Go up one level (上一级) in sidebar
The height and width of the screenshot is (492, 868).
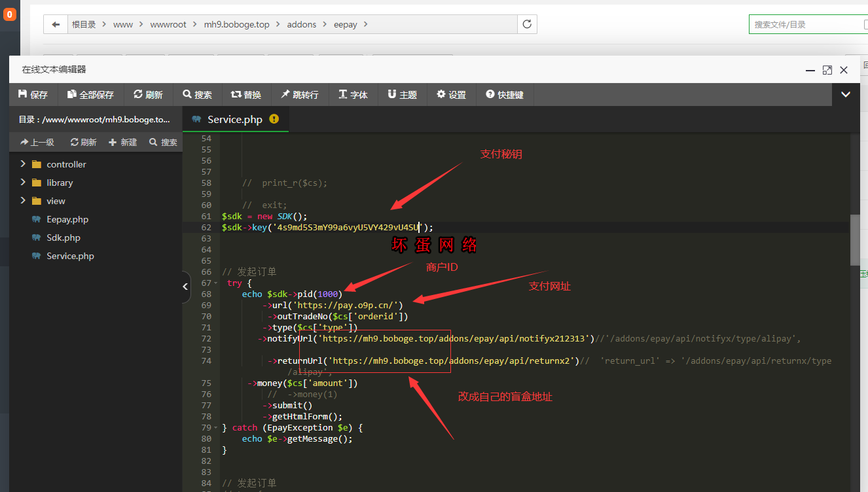(37, 142)
